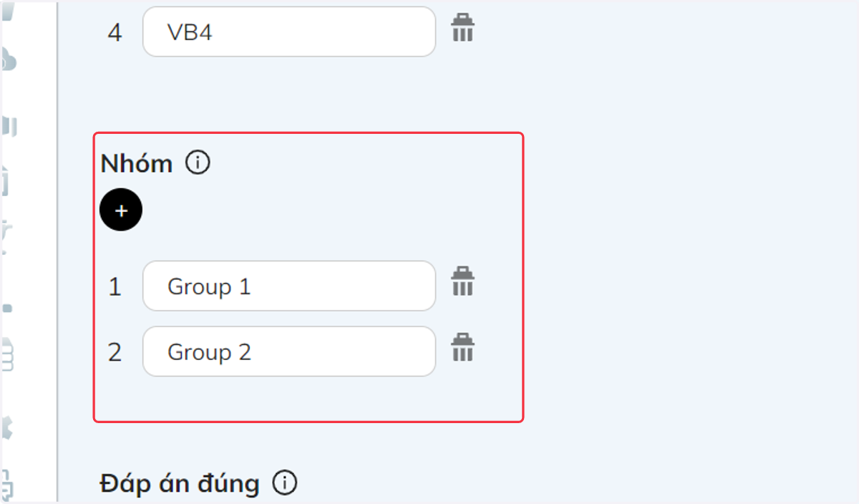Click the Nhóm section heading
859x504 pixels.
pyautogui.click(x=137, y=164)
